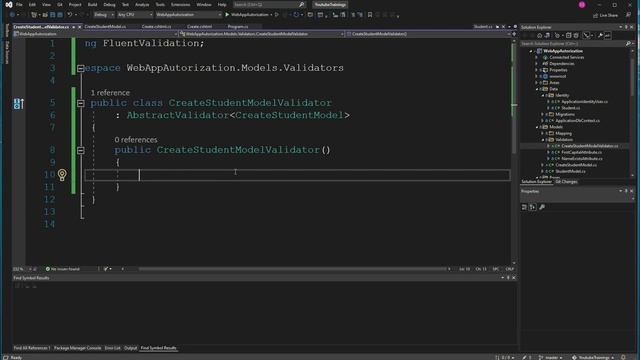Viewport: 640px width, 360px height.
Task: Click the lightbulb quick actions icon on line 10
Action: tap(62, 175)
